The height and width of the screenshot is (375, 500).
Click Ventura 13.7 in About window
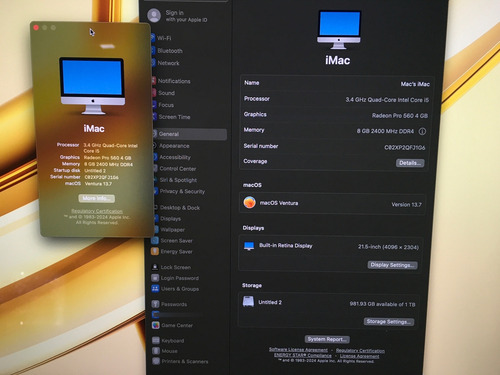tap(98, 184)
